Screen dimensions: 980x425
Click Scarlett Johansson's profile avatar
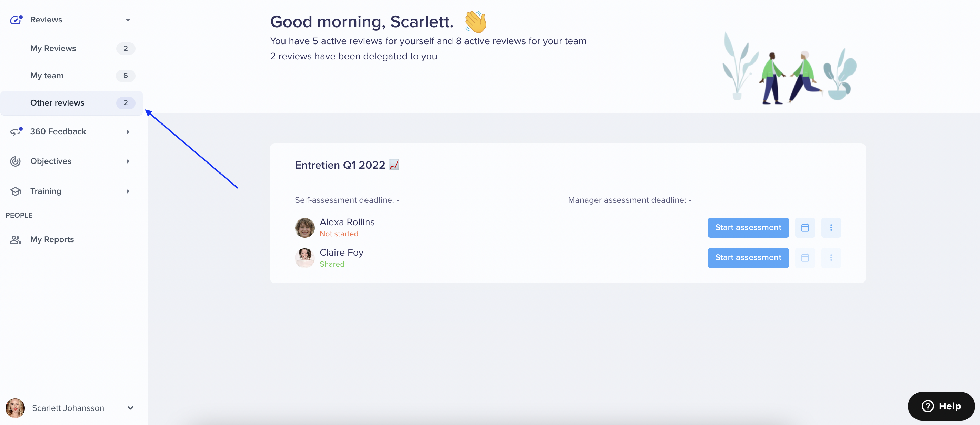pyautogui.click(x=15, y=408)
